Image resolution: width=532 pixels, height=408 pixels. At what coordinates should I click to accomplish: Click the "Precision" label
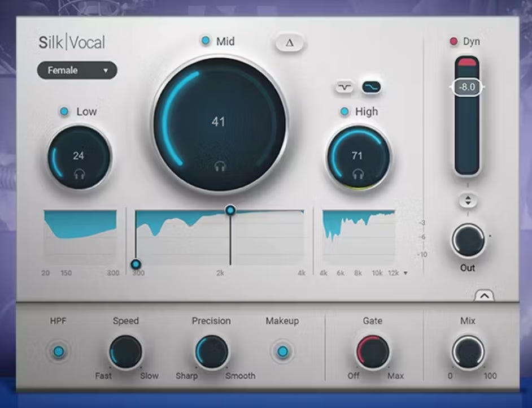(211, 321)
